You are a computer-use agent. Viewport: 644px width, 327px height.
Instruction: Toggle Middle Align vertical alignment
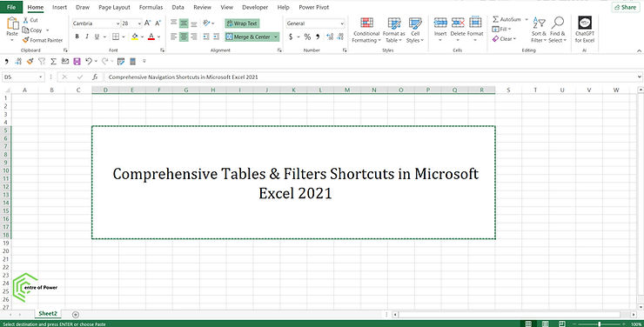pyautogui.click(x=184, y=23)
